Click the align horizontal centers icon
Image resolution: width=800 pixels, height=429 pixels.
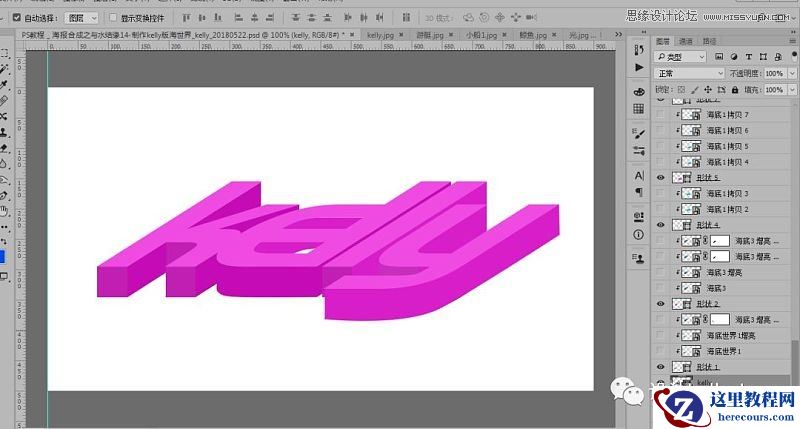click(254, 18)
